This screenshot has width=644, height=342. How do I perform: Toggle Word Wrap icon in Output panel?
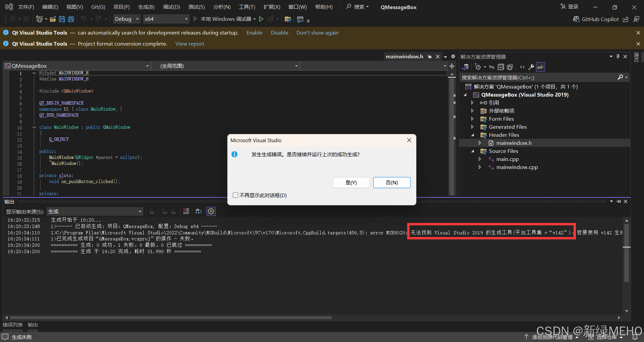click(199, 211)
